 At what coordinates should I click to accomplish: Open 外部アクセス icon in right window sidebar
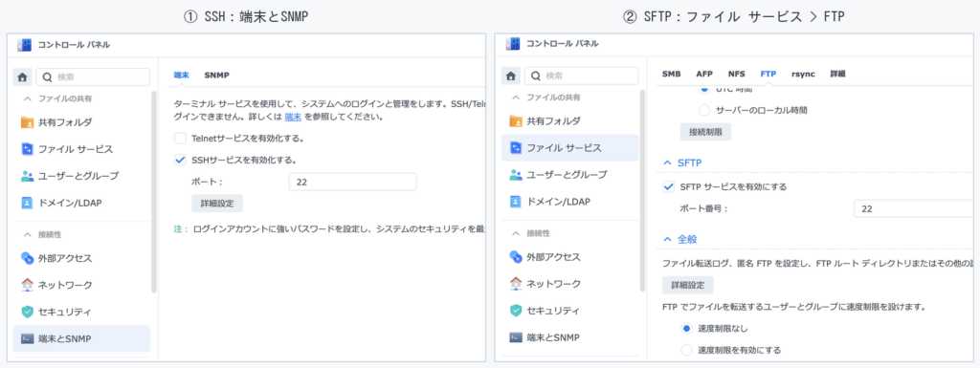click(516, 256)
